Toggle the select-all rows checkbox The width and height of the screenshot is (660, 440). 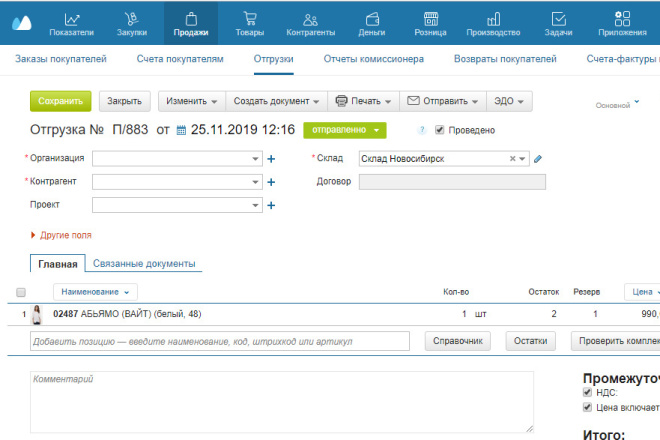coord(21,292)
